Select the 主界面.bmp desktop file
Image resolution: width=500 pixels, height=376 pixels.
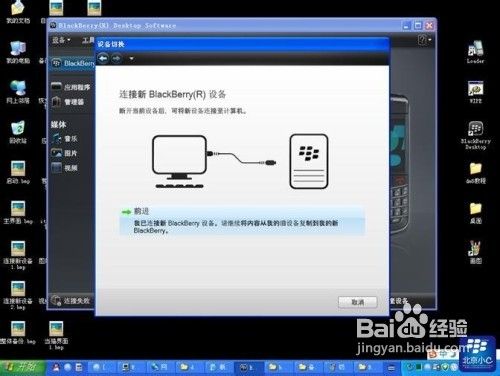point(18,212)
